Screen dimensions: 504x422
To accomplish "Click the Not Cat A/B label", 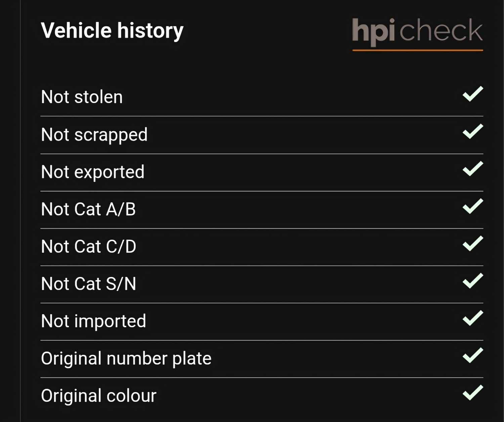I will pyautogui.click(x=88, y=209).
